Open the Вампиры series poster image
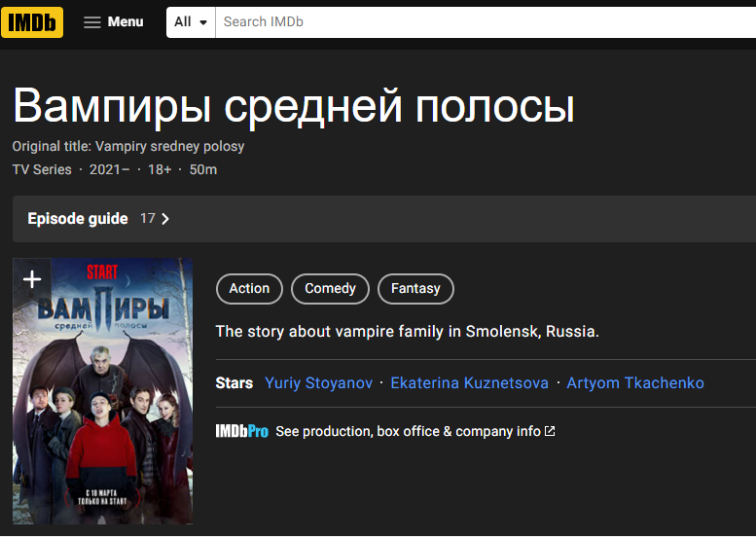 [102, 409]
